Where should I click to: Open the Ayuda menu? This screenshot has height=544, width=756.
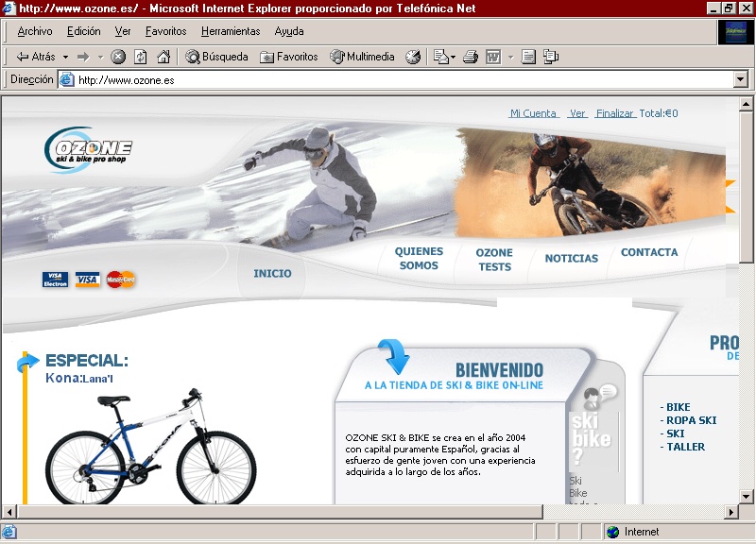tap(289, 31)
